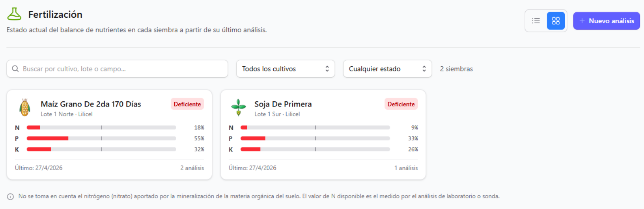Switch to list view icon
Image resolution: width=644 pixels, height=209 pixels.
[x=536, y=21]
